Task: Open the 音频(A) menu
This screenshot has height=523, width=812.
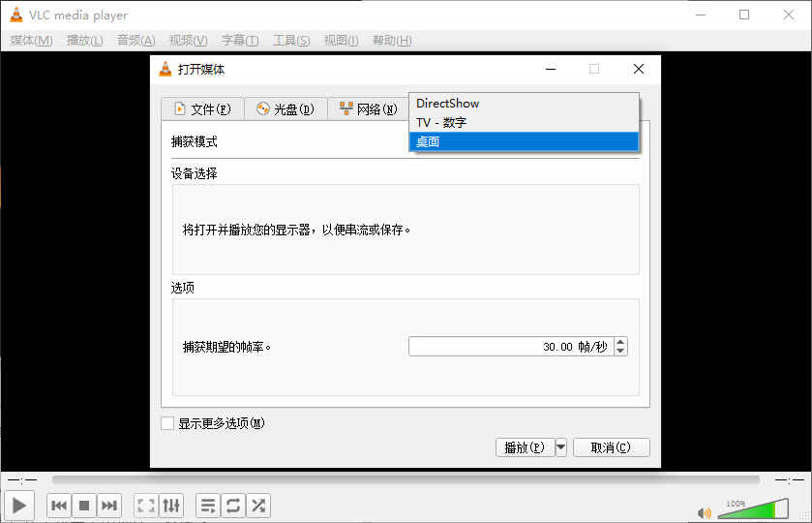Action: pos(136,41)
